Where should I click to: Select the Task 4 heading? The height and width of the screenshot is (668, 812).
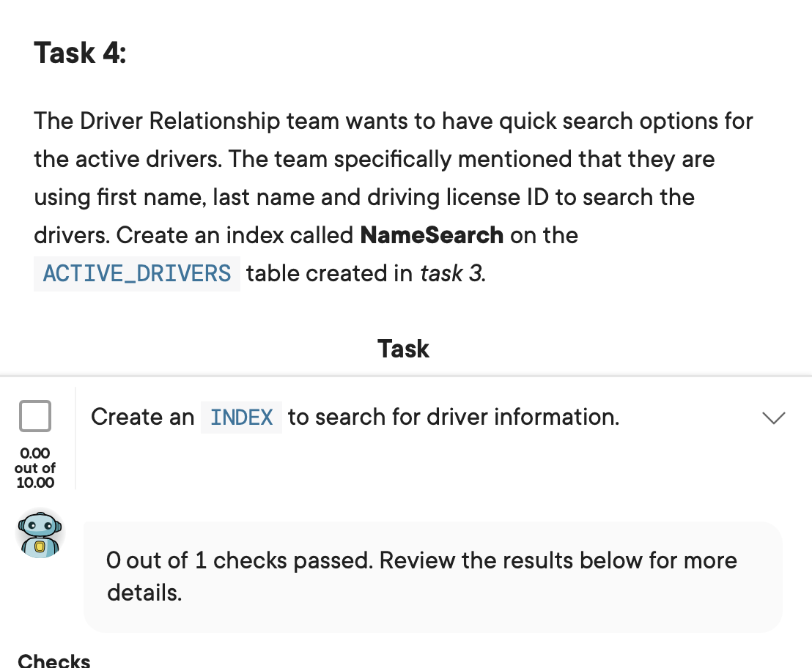pos(80,53)
